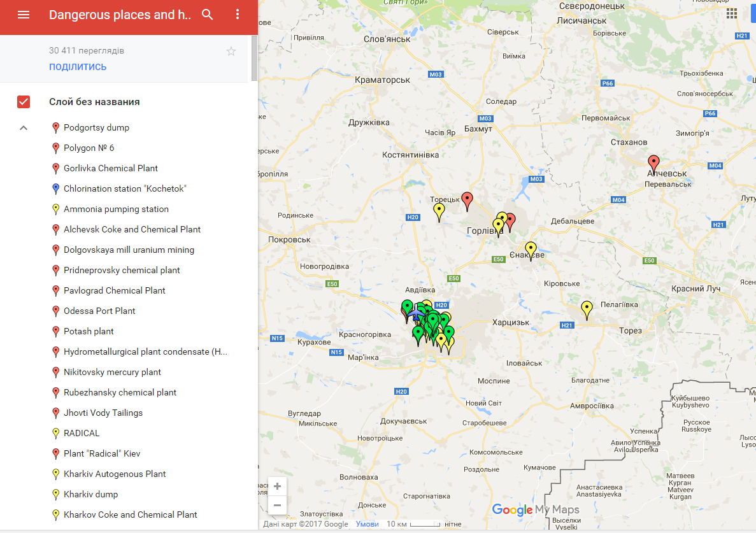756x533 pixels.
Task: Select Chlorination station "Kochetok" entry
Action: pyautogui.click(x=125, y=189)
